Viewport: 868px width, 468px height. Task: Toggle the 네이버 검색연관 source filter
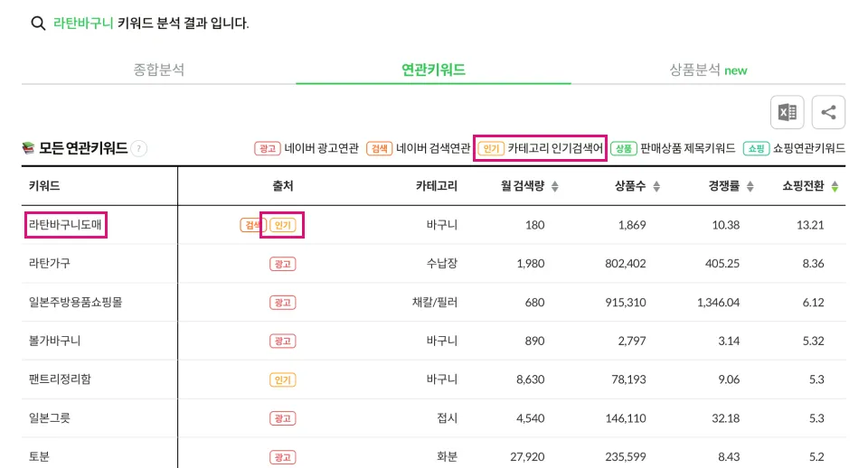coord(420,148)
